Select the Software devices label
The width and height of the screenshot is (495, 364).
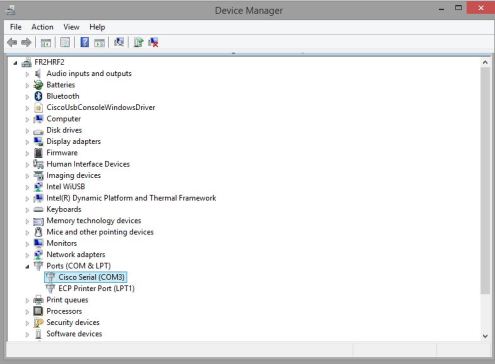74,334
